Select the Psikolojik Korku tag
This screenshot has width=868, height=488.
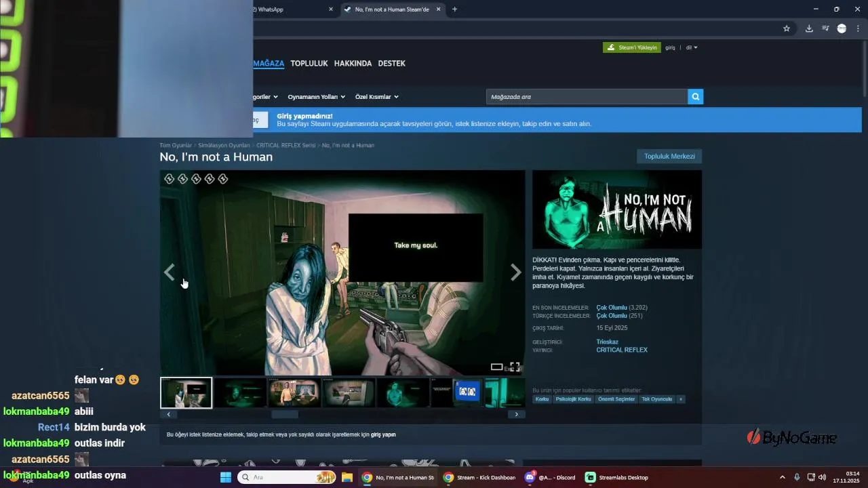[x=573, y=399]
